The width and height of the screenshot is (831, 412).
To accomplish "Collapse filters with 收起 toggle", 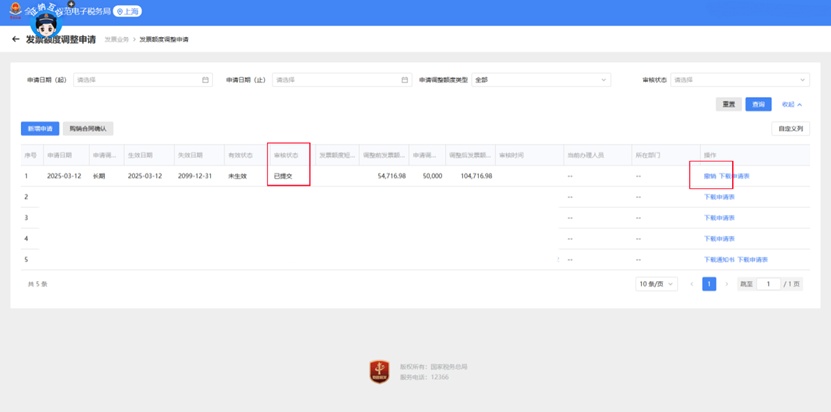I will pyautogui.click(x=792, y=104).
